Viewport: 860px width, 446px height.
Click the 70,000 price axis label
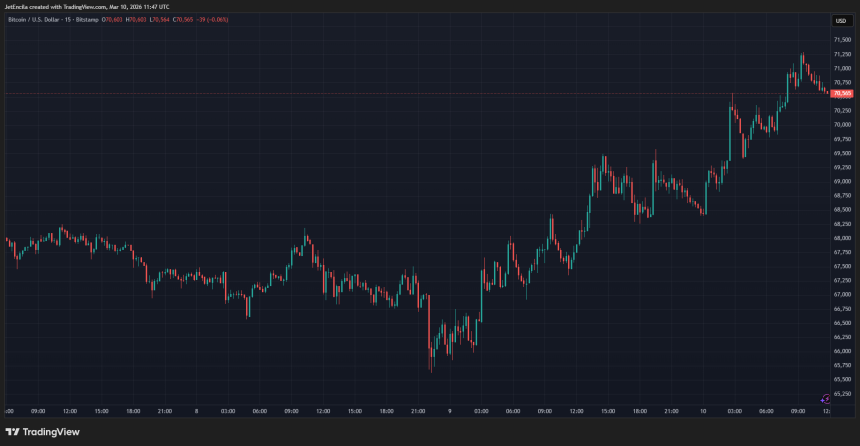841,125
